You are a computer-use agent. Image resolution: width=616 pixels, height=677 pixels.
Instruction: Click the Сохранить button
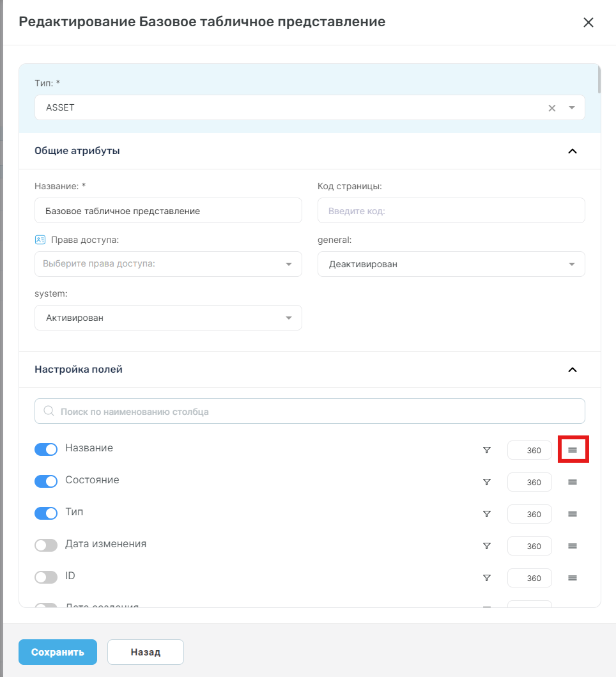(58, 652)
